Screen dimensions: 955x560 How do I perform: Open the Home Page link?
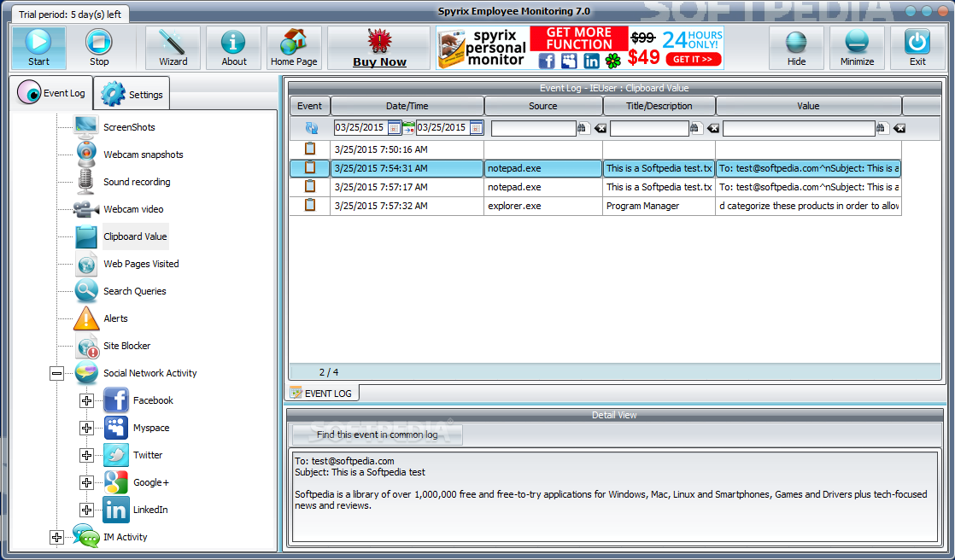click(x=294, y=48)
